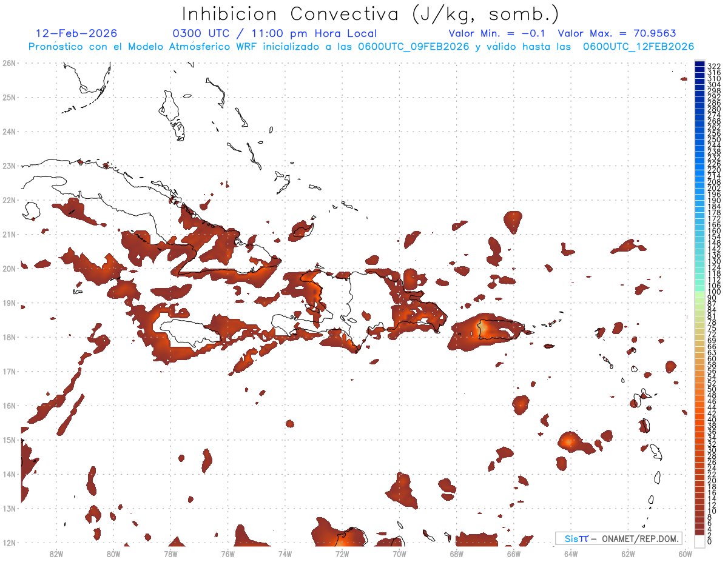Click the 60 value on the color scale
Viewport: 728px width, 562px height.
pos(712,358)
